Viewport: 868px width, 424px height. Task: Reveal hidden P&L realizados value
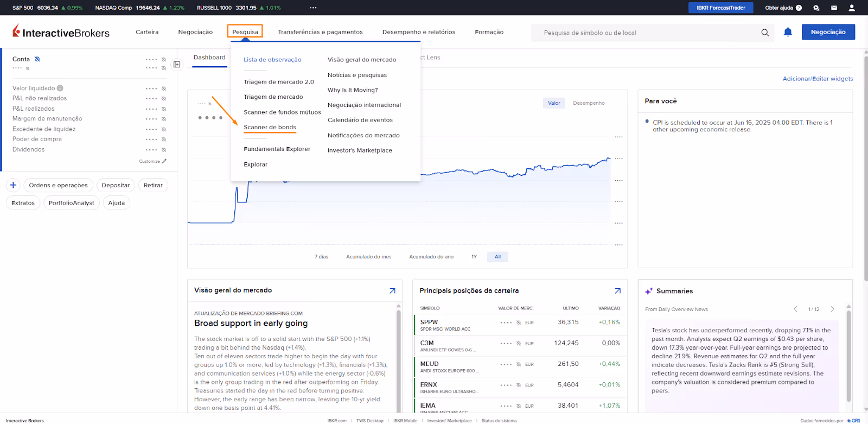[x=163, y=109]
